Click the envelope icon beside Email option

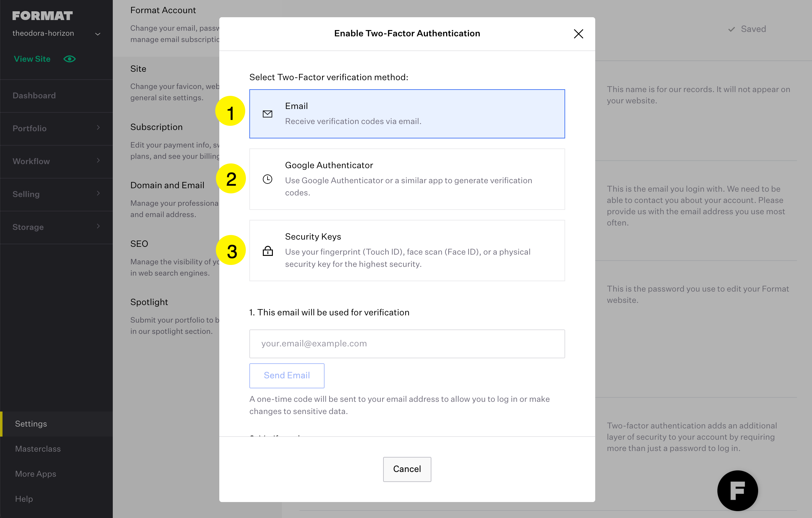268,114
